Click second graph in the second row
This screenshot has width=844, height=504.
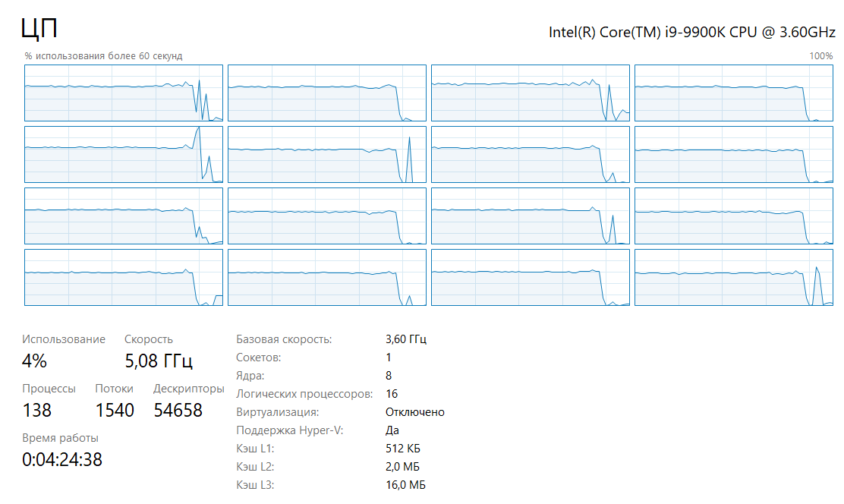click(x=327, y=154)
